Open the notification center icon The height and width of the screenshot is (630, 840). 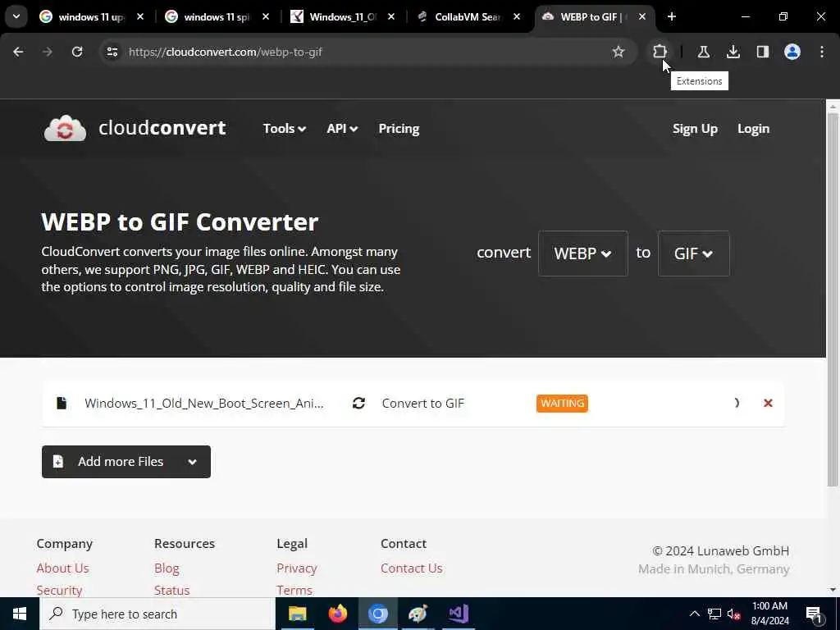(815, 614)
